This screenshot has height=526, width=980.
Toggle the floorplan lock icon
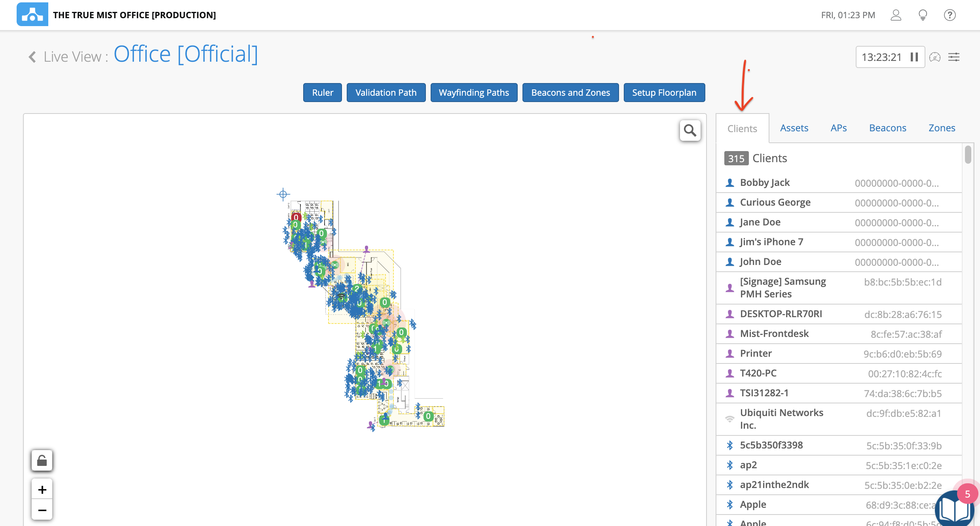(x=42, y=461)
